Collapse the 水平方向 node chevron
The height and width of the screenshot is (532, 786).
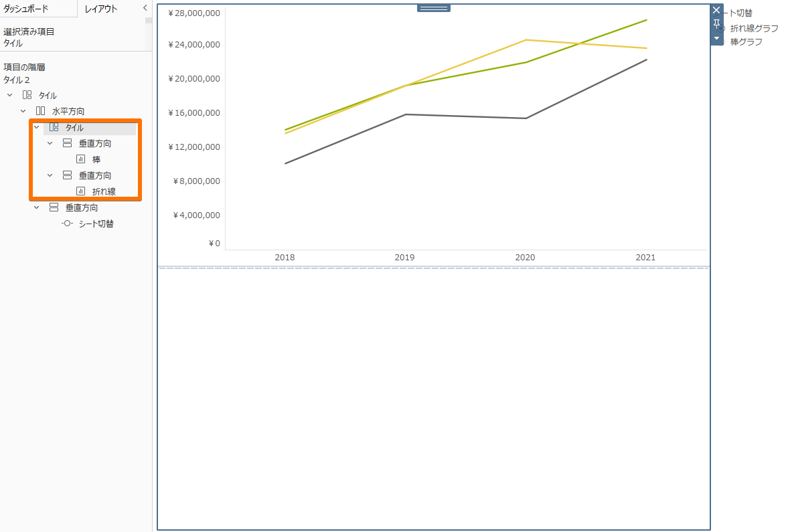(x=23, y=110)
